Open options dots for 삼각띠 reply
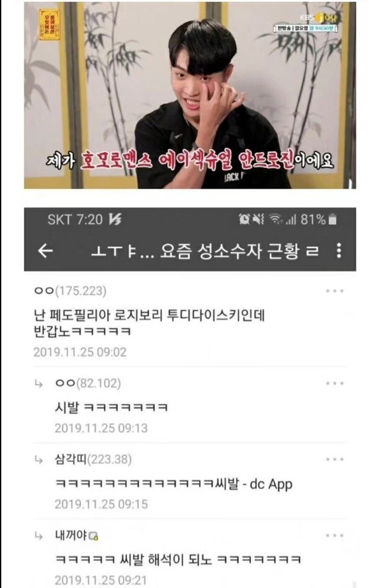This screenshot has width=377, height=588. [335, 459]
